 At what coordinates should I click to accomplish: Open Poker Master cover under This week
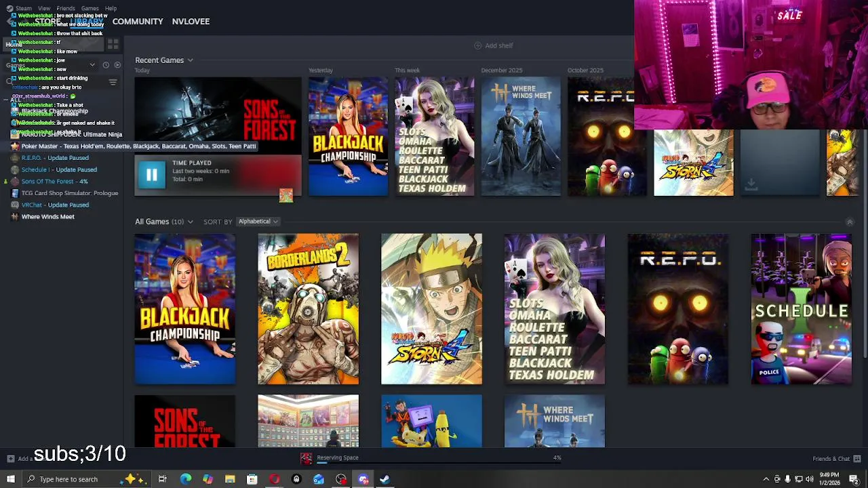(435, 136)
